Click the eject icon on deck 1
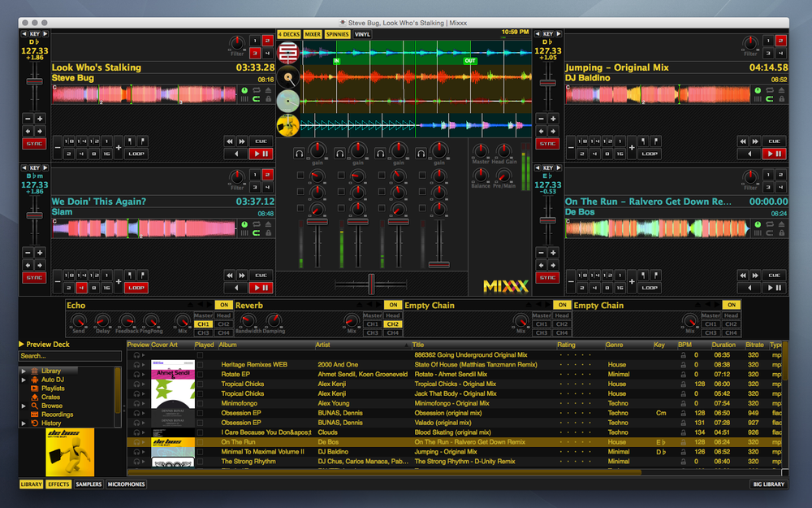Screen dimensions: 812x508 pyautogui.click(x=268, y=90)
